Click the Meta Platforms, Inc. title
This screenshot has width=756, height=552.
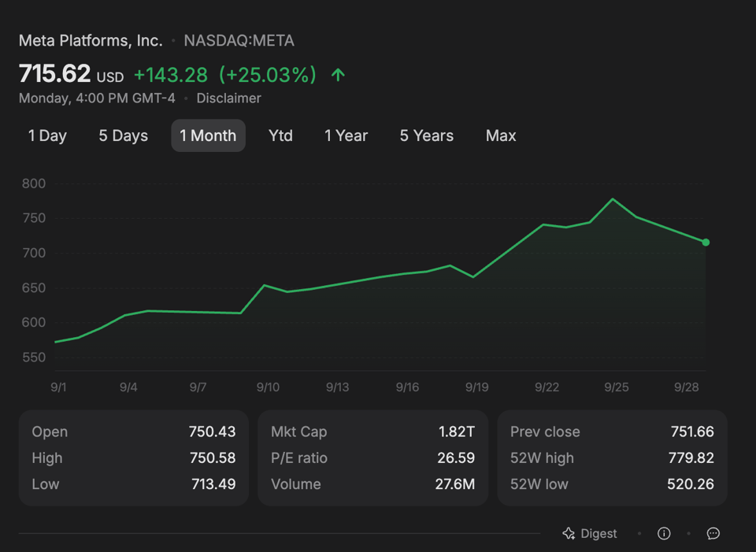91,40
